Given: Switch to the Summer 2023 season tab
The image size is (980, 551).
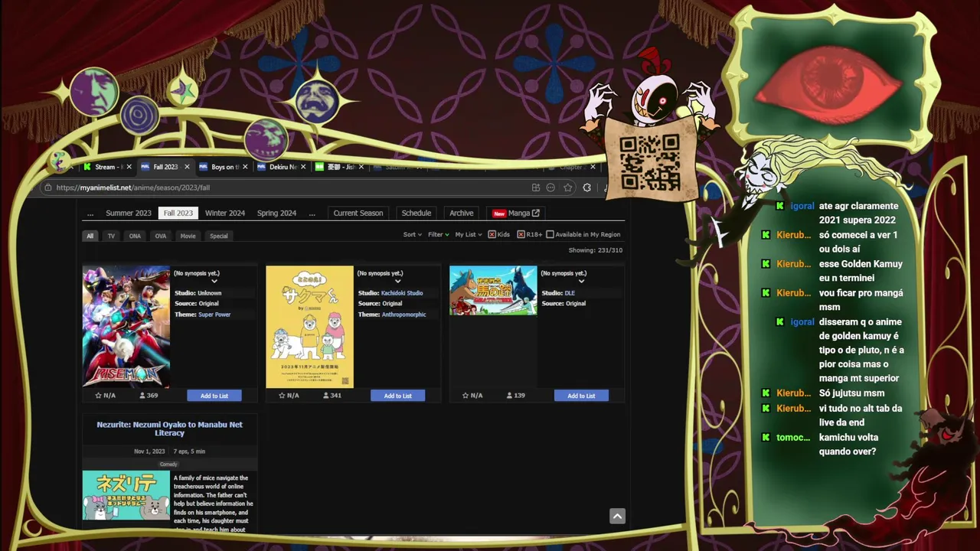Looking at the screenshot, I should 129,213.
